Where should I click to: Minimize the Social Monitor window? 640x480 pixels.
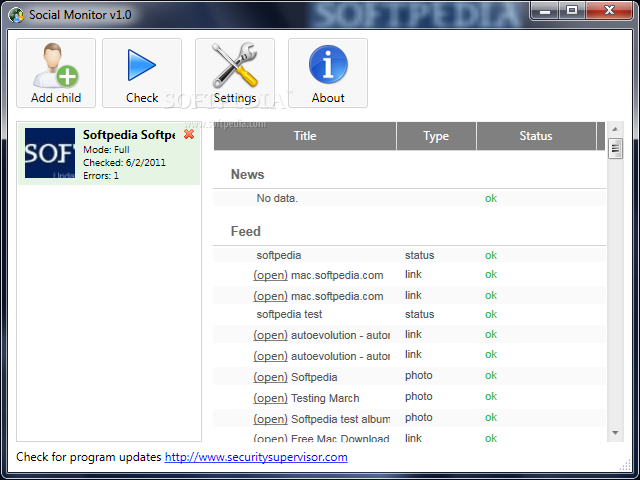[545, 10]
